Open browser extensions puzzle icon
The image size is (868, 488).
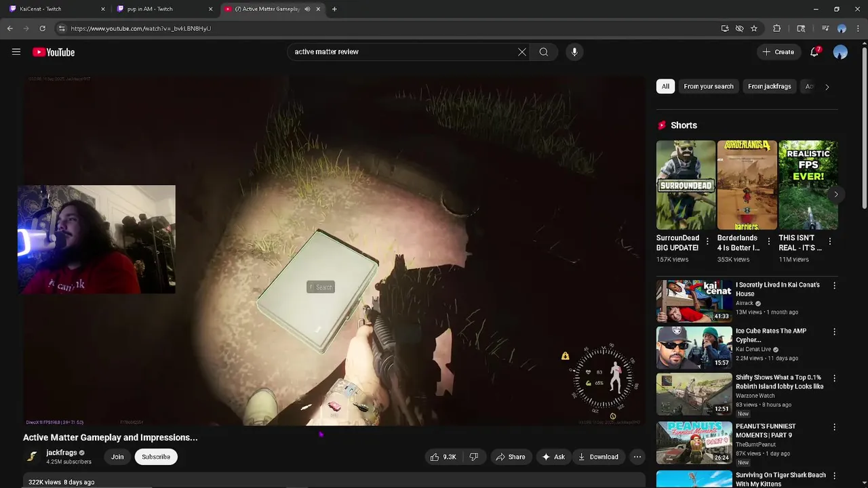(777, 28)
